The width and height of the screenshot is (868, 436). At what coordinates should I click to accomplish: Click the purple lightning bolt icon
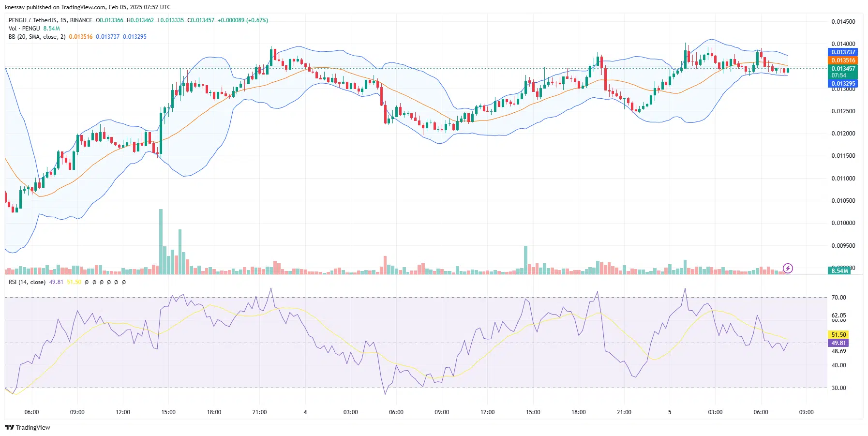(x=788, y=268)
